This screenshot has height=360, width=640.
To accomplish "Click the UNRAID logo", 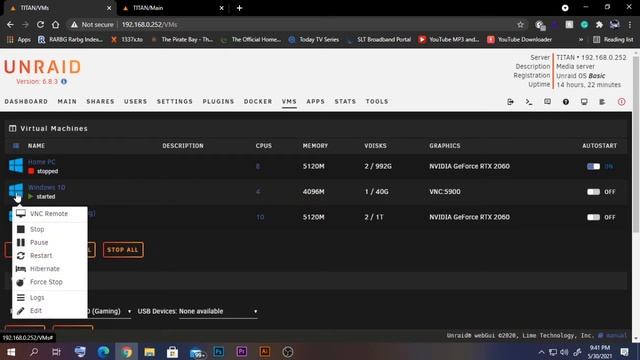I will (42, 67).
